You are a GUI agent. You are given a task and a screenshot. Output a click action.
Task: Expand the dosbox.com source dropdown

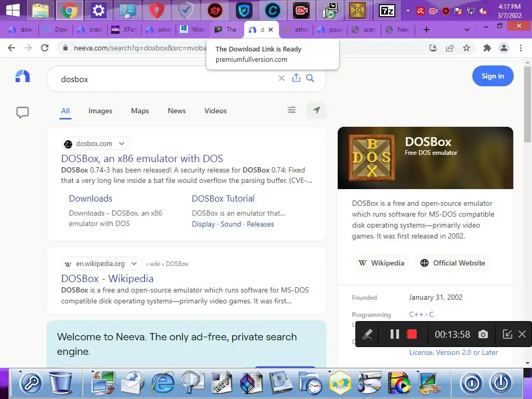click(122, 143)
